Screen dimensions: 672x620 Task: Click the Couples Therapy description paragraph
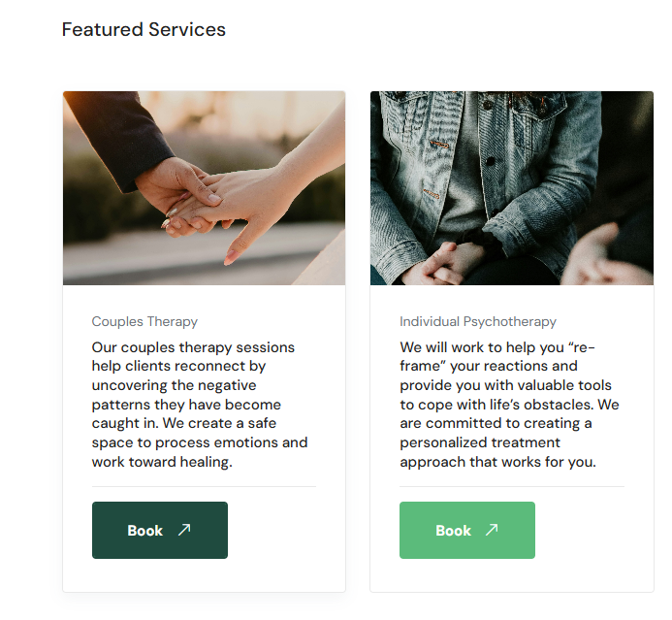tap(200, 404)
